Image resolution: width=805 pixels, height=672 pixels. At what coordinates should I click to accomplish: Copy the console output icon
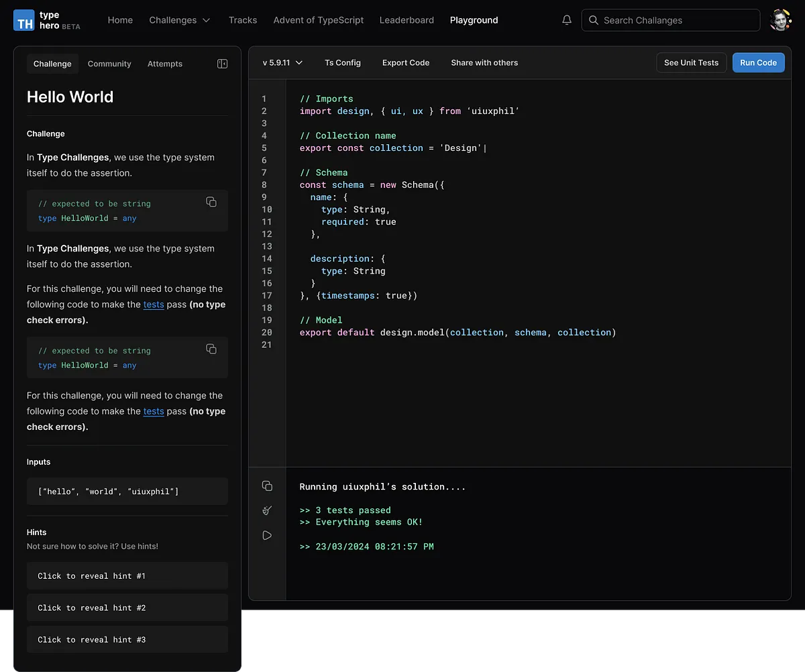pos(267,486)
